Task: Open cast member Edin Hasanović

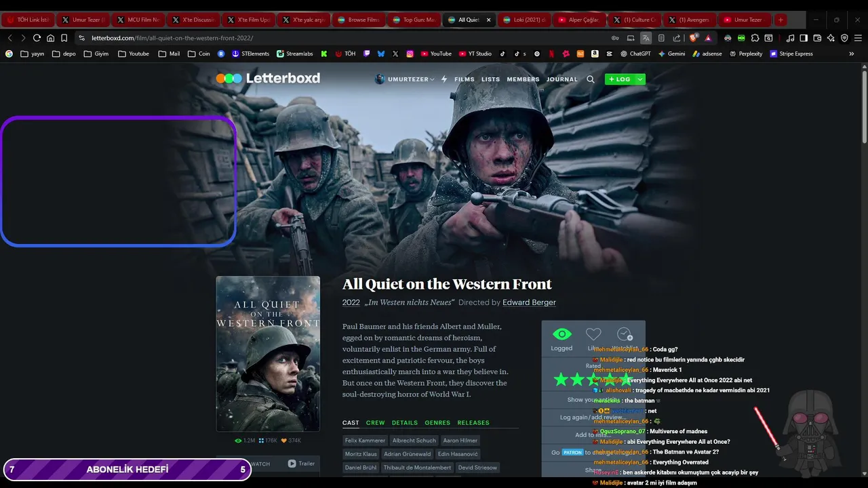Action: pyautogui.click(x=458, y=454)
